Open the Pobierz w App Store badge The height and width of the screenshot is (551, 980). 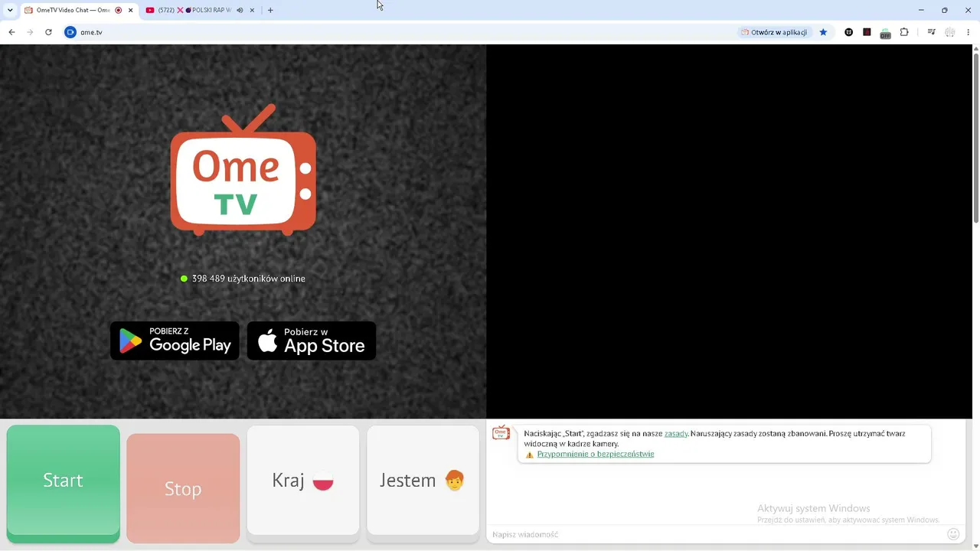coord(312,341)
